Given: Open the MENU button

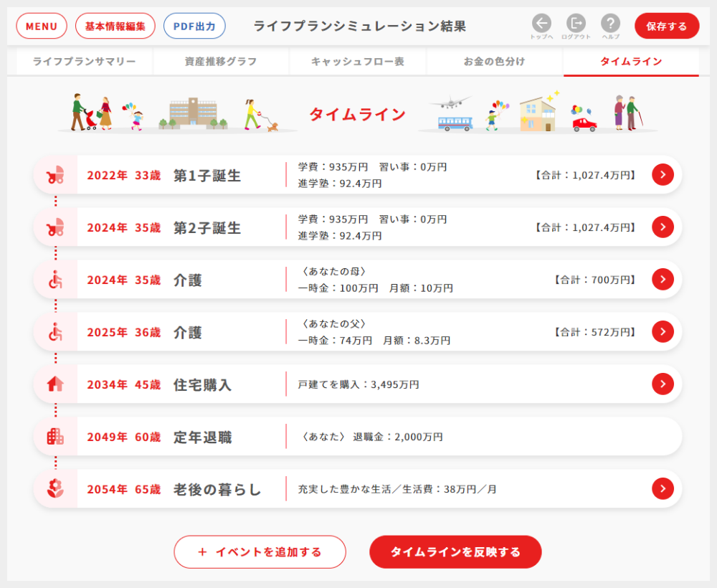Looking at the screenshot, I should (x=42, y=27).
